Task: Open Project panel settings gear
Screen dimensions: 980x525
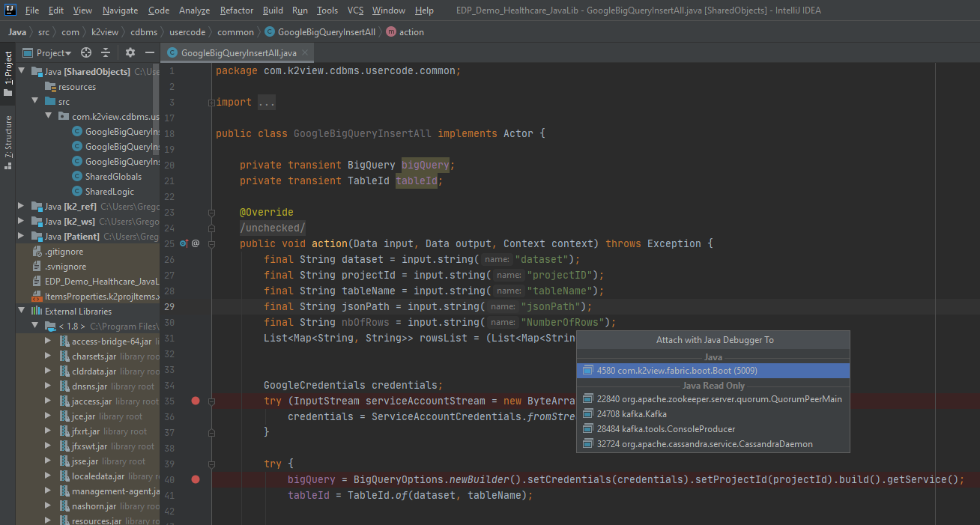Action: click(130, 52)
